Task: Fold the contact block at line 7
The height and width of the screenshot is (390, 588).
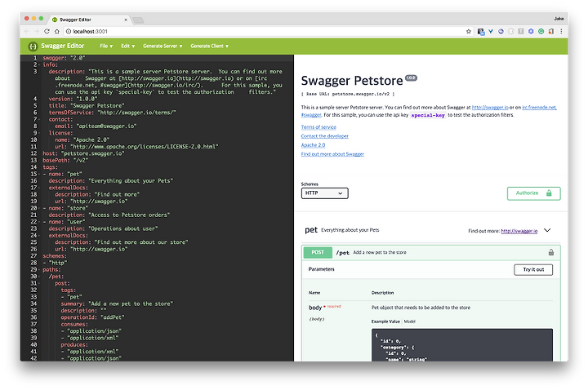Action: coord(39,119)
